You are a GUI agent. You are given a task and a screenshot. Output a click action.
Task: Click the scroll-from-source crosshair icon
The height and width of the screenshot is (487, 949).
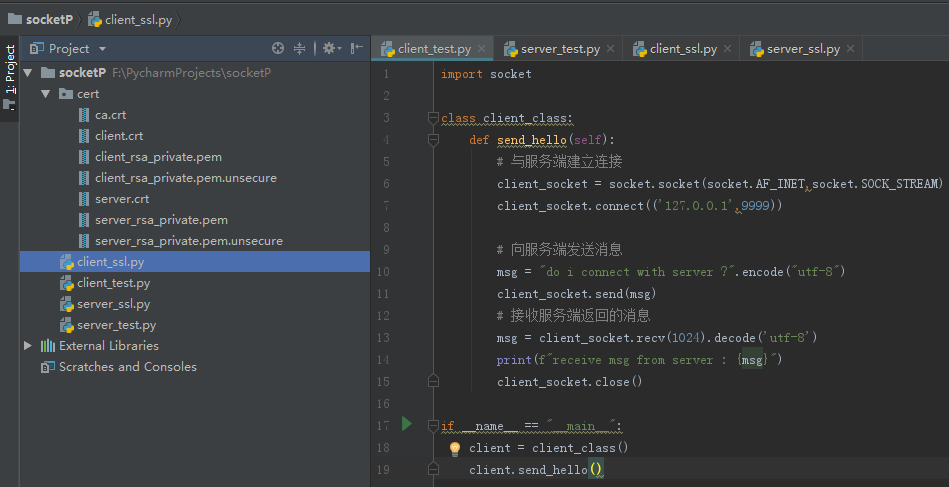[x=278, y=48]
